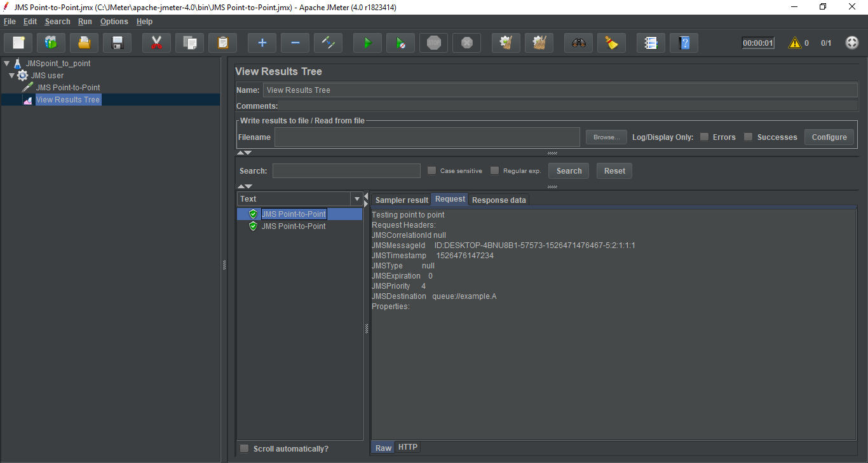This screenshot has height=463, width=868.
Task: Clear all results with double broom icon
Action: click(539, 43)
